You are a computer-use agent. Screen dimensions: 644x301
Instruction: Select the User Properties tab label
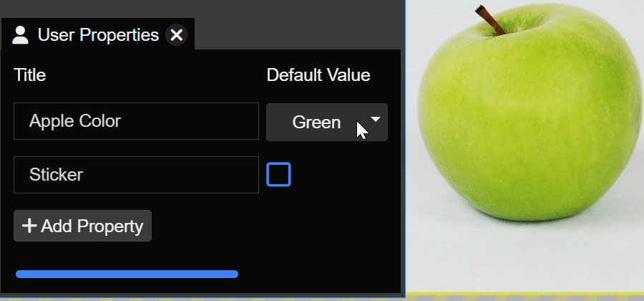pyautogui.click(x=98, y=35)
